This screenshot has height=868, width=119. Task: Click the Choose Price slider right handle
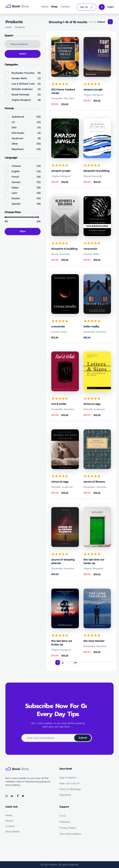coord(39,217)
